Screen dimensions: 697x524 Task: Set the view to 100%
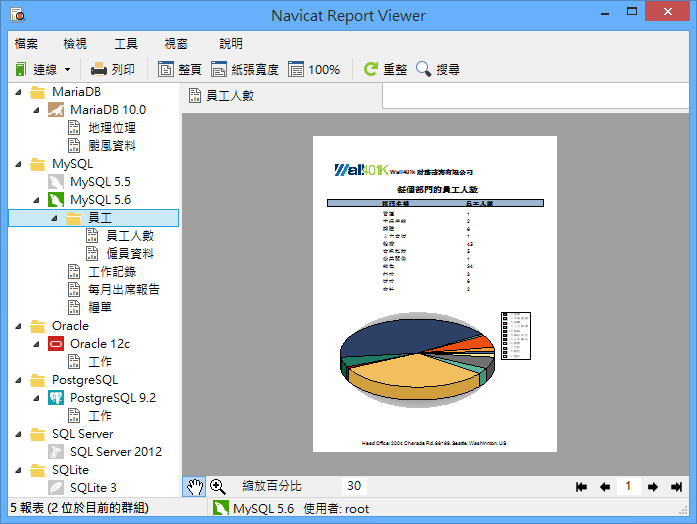pos(314,69)
